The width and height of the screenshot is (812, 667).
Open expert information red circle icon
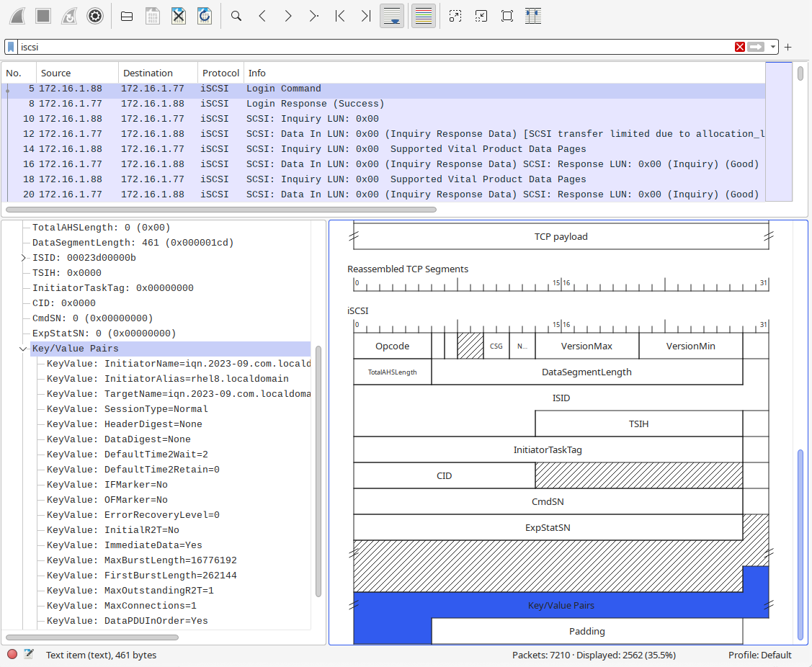(12, 655)
